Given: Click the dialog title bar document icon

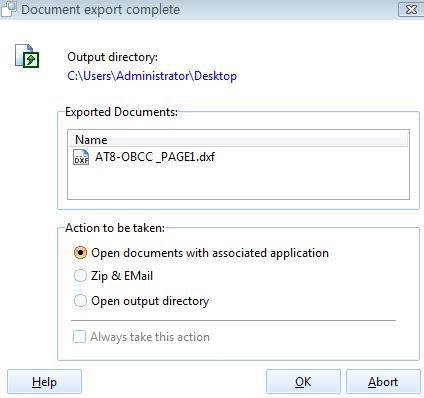Looking at the screenshot, I should coord(8,9).
